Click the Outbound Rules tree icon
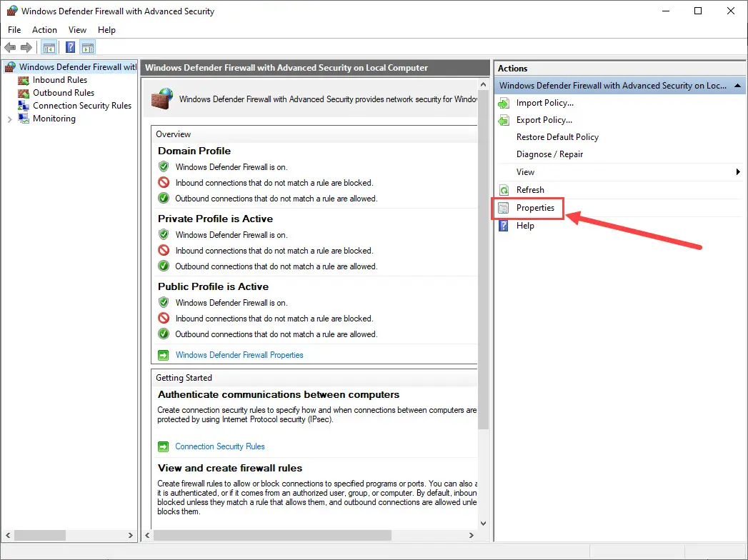The width and height of the screenshot is (748, 560). click(x=24, y=93)
